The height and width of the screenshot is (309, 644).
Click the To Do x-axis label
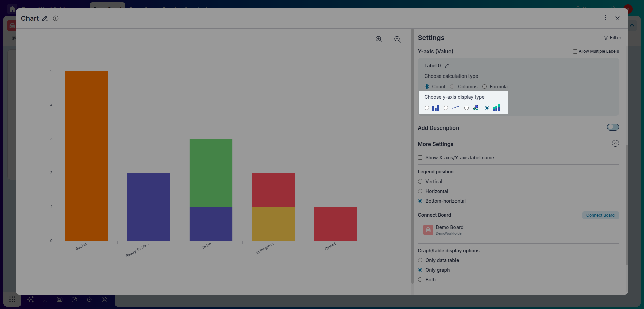pos(206,246)
